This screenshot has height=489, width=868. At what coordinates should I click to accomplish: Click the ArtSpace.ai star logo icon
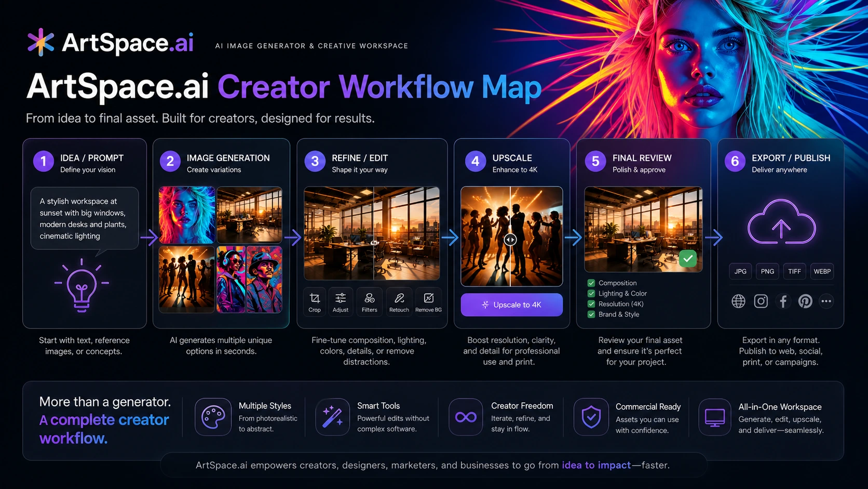point(40,42)
